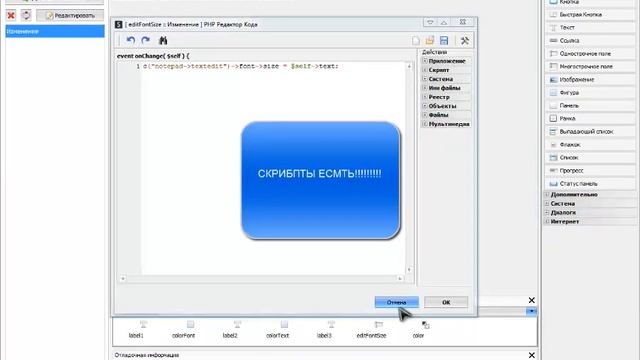Viewport: 640px width, 360px height.
Task: Pick Флажок component from palette
Action: coord(590,144)
